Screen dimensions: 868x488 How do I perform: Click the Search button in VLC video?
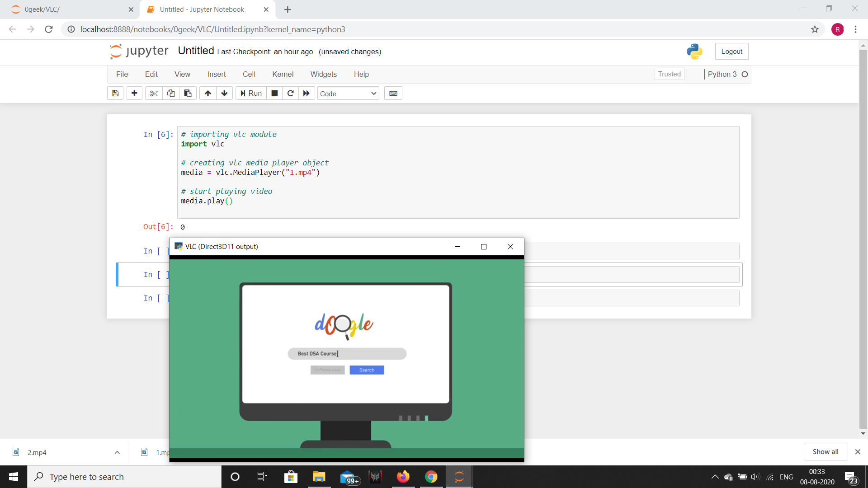pyautogui.click(x=366, y=370)
